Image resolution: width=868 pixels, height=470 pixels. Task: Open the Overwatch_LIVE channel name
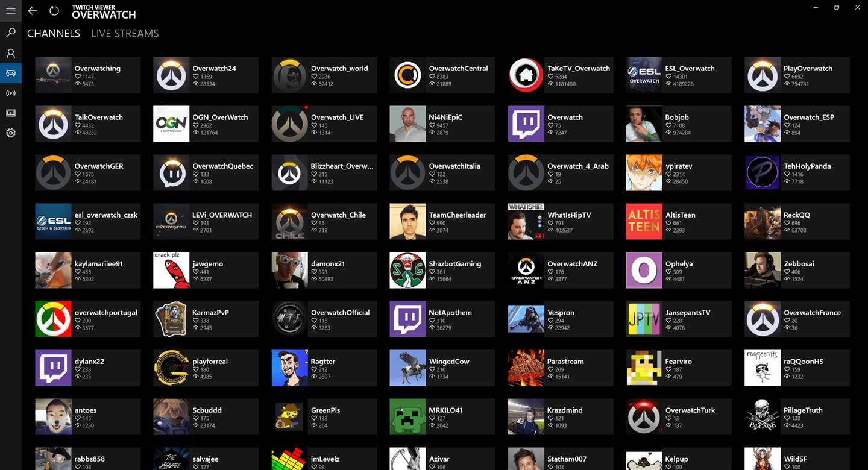337,117
